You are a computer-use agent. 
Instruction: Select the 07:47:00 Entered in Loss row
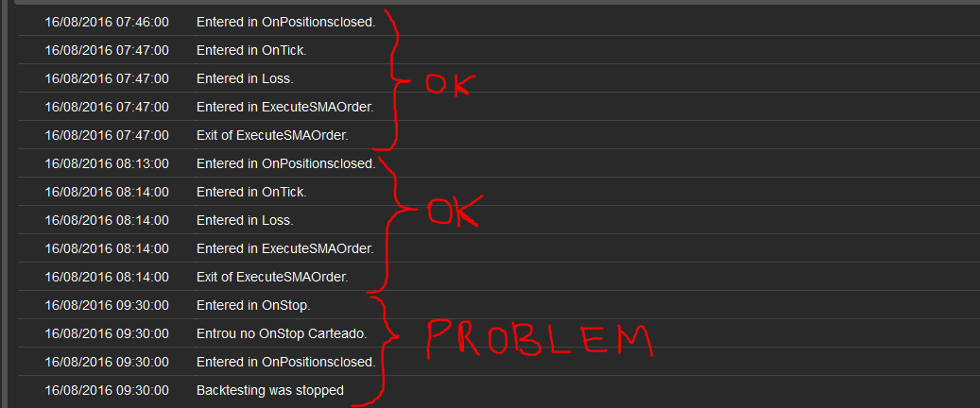point(499,78)
